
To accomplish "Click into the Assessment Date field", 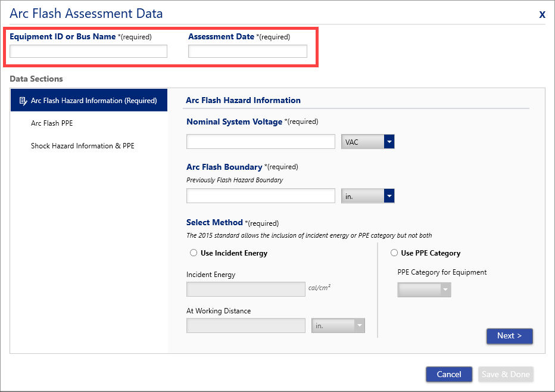I will point(248,51).
